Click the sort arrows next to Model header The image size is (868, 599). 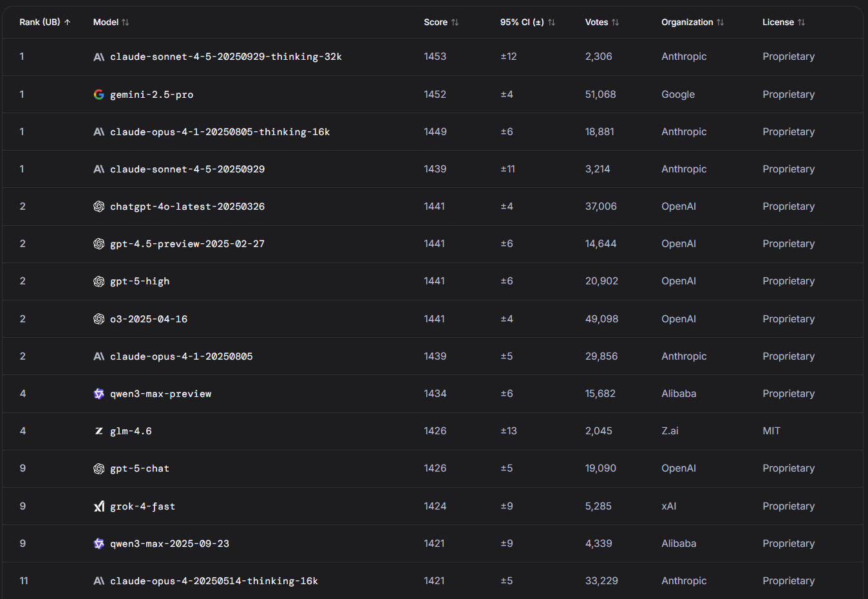(x=126, y=22)
